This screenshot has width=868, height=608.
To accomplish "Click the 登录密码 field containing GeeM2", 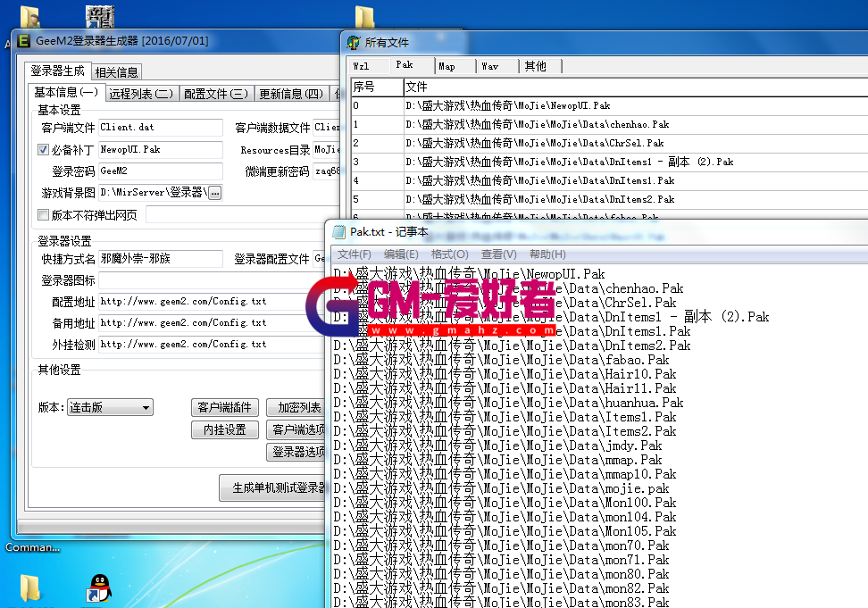I will pos(161,171).
